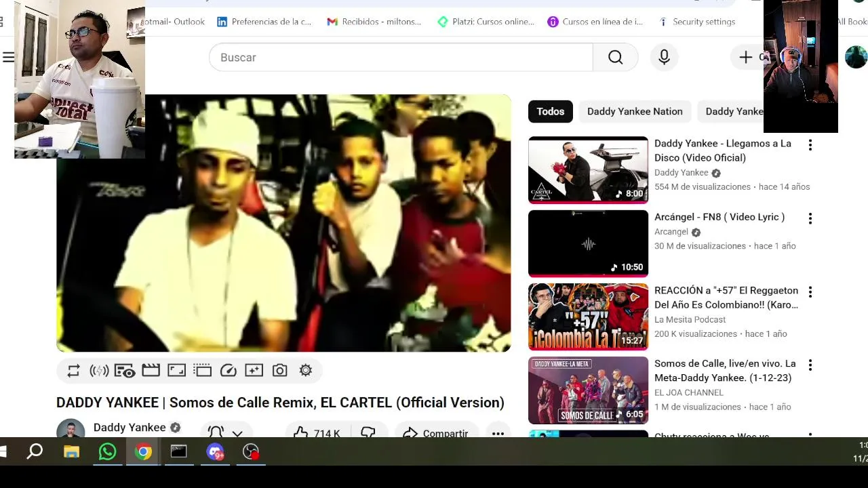Click the video filters sparkle icon
Image resolution: width=868 pixels, height=488 pixels.
254,370
